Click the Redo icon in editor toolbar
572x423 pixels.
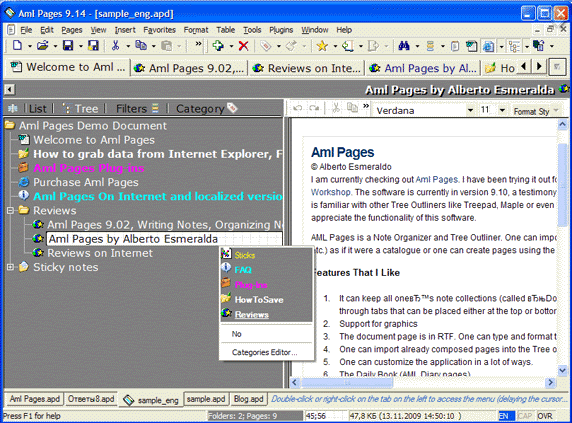pyautogui.click(x=314, y=108)
